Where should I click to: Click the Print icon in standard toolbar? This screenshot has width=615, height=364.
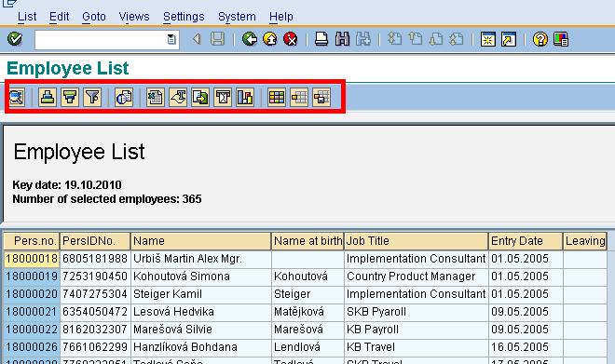[321, 39]
